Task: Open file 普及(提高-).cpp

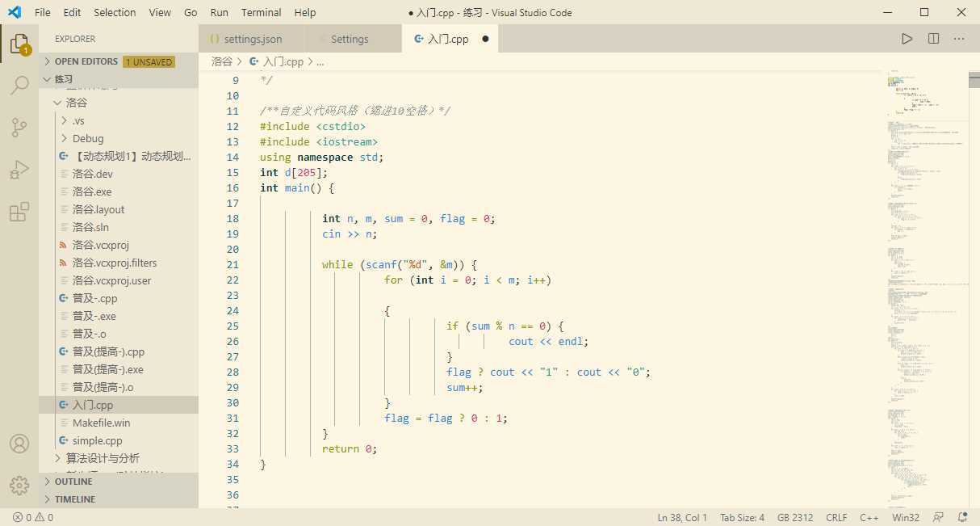Action: coord(119,351)
